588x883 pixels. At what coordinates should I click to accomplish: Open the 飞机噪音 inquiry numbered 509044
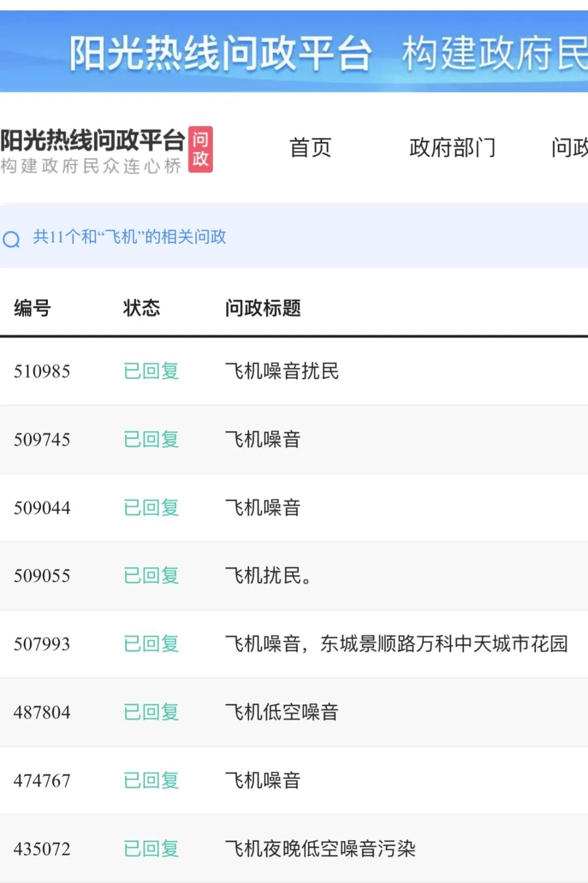tap(263, 508)
